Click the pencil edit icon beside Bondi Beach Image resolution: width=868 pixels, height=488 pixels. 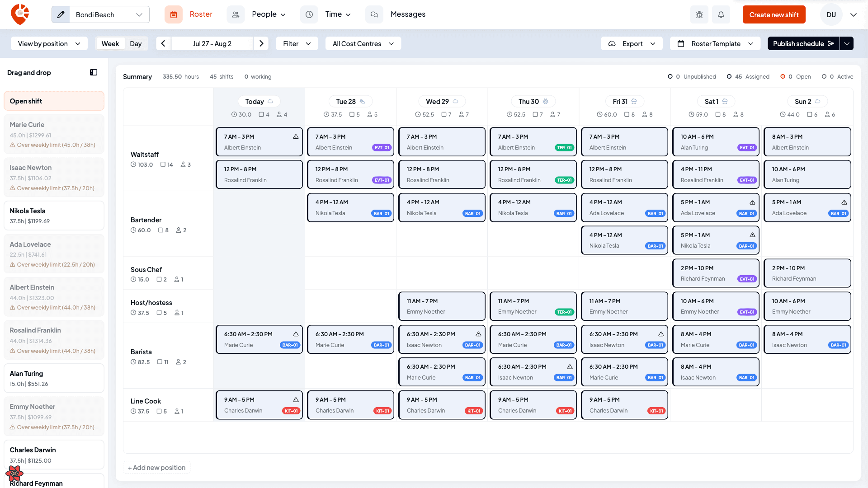point(61,14)
